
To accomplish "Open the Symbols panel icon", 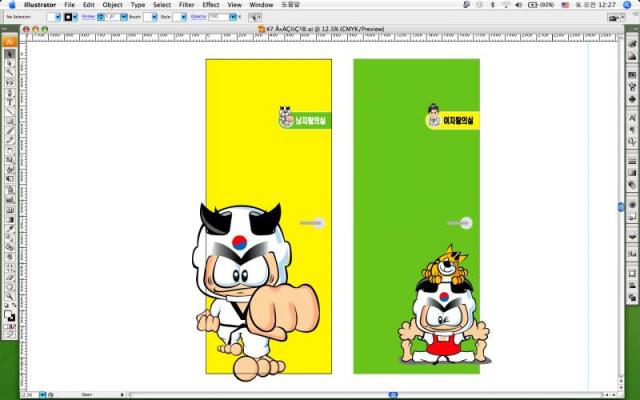I will (x=632, y=99).
